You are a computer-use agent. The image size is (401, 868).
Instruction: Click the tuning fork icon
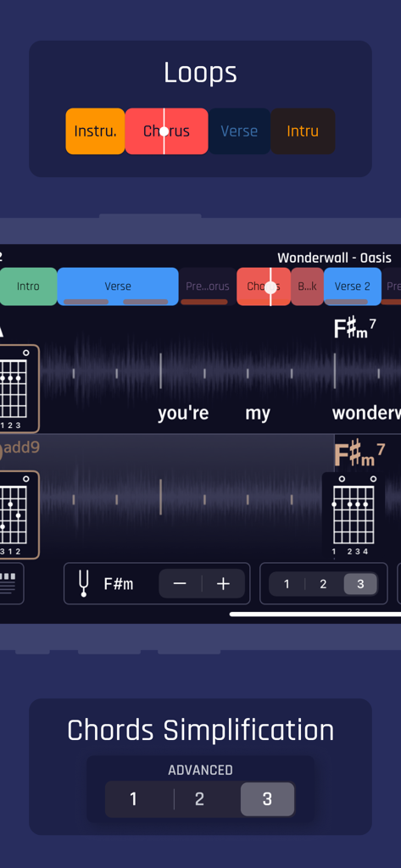84,584
